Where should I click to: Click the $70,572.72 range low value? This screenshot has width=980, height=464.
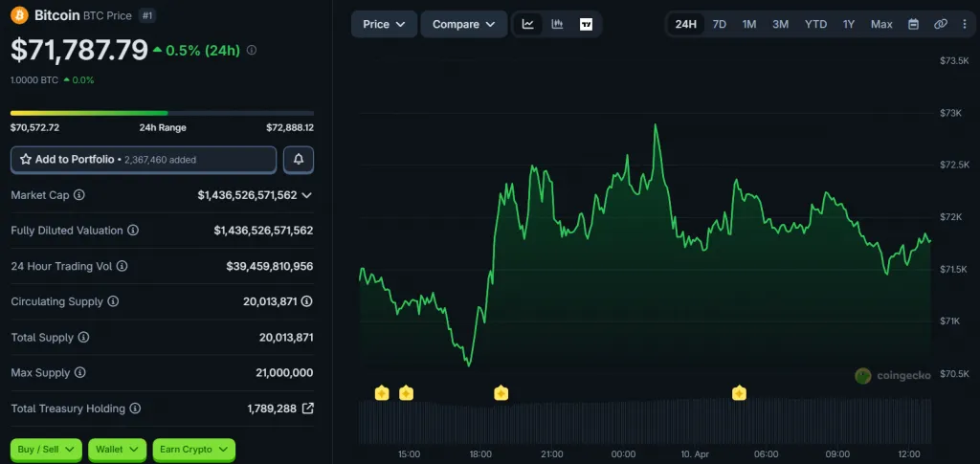(x=35, y=127)
